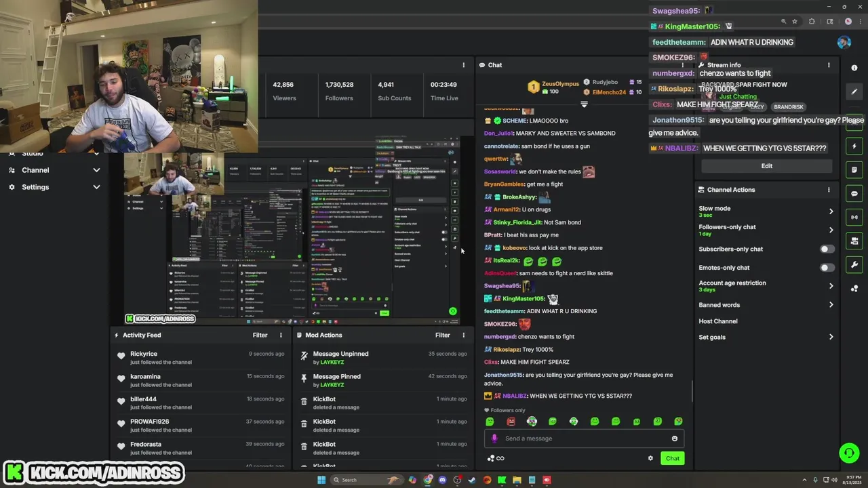Click ZeusOlympus in chat leaderboard
Viewport: 868px width, 488px height.
[561, 84]
